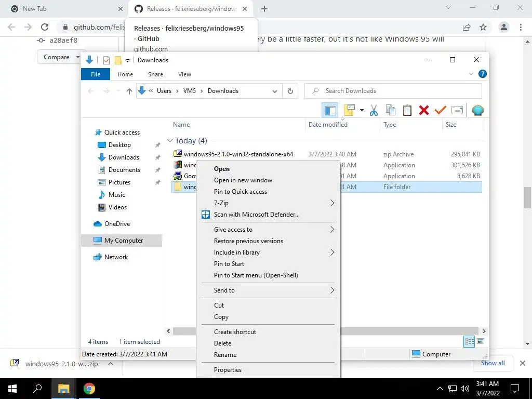Select Delete from the context menu
532x399 pixels.
point(268,343)
